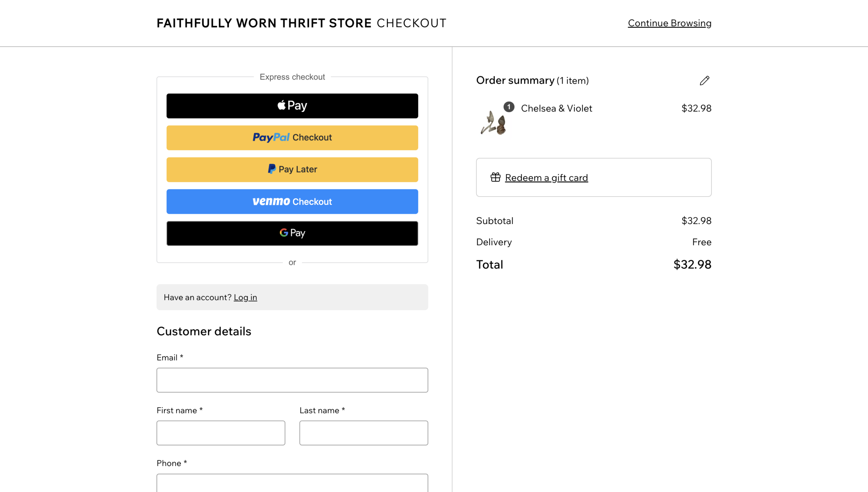Click the Total price amount
The image size is (868, 492).
click(692, 264)
